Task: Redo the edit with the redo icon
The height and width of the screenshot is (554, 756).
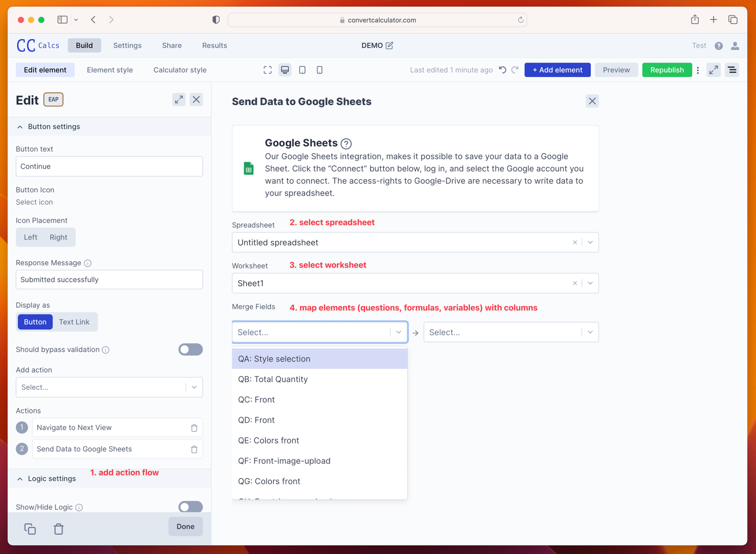Action: tap(515, 70)
